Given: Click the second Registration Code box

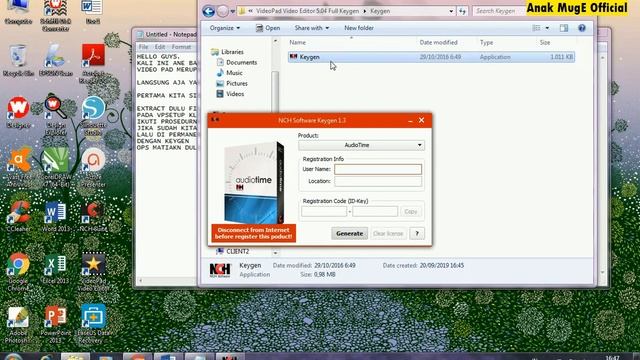Looking at the screenshot, I should click(x=375, y=211).
